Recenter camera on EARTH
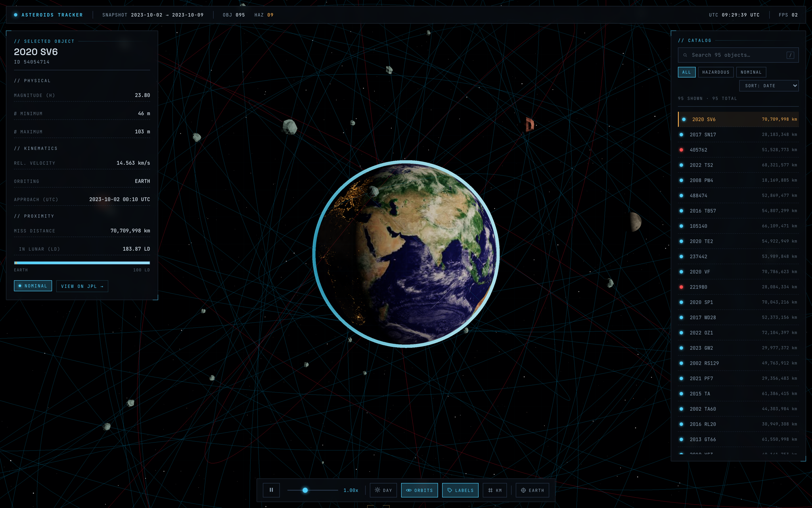This screenshot has width=812, height=508. (532, 490)
